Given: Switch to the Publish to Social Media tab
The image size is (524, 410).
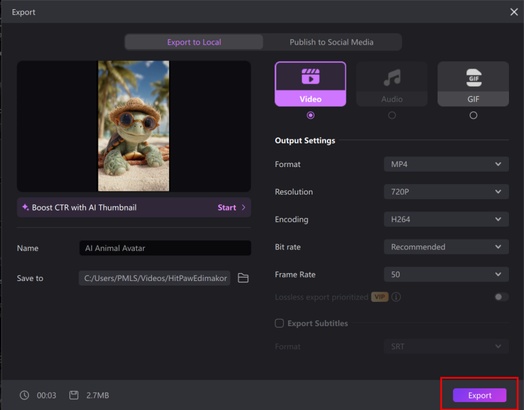Looking at the screenshot, I should [332, 42].
